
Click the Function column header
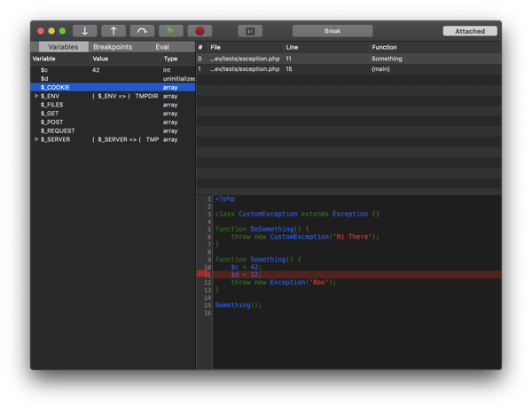tap(385, 47)
